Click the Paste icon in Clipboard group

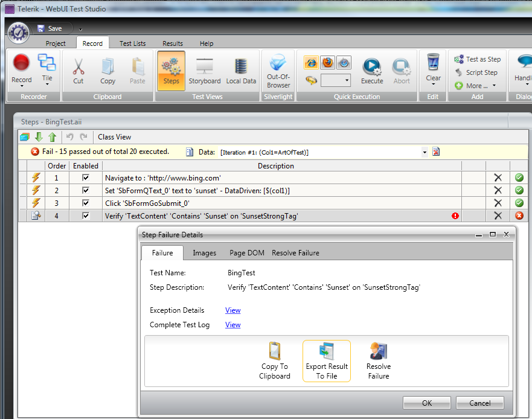pos(138,66)
